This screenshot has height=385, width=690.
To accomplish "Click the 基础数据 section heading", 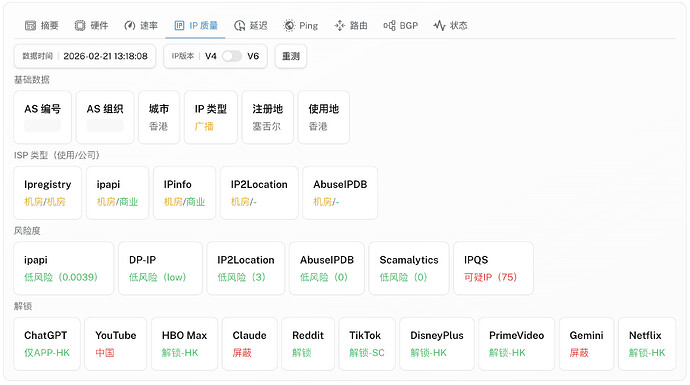I will click(32, 80).
